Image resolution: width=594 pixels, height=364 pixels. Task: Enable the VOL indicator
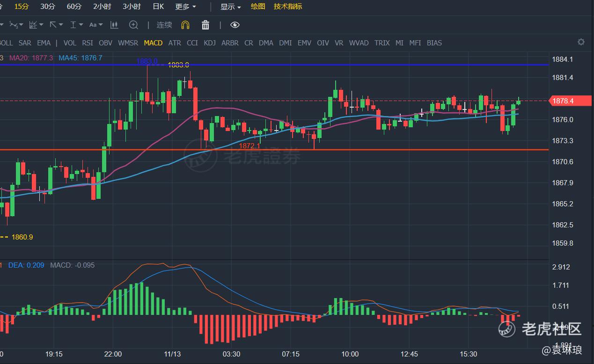70,43
